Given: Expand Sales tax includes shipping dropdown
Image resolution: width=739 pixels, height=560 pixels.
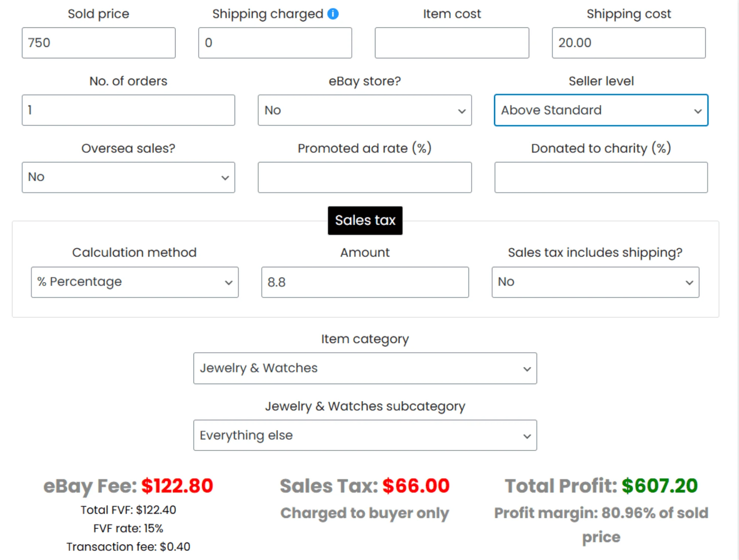Looking at the screenshot, I should point(595,282).
